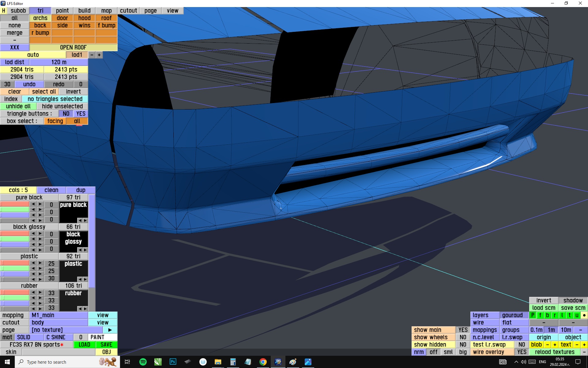Toggle show wheels NO setting
Screen dimensions: 588x368
(463, 337)
